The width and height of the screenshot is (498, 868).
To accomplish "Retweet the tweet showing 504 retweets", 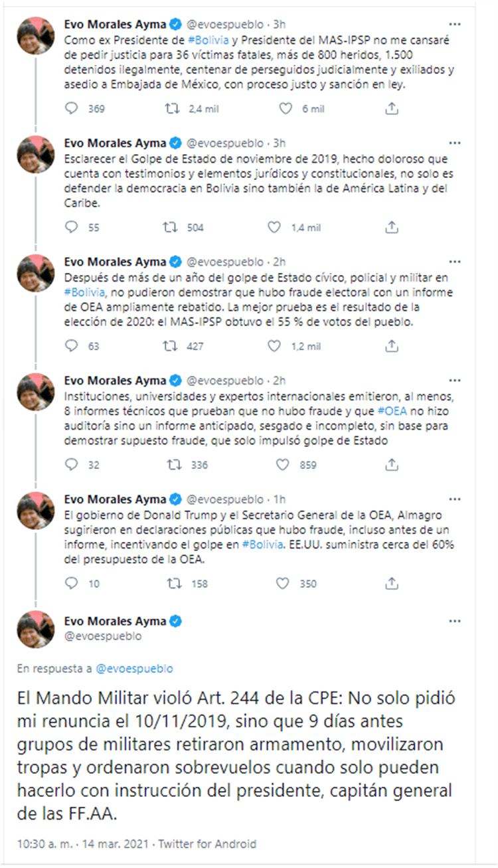I will pyautogui.click(x=172, y=227).
